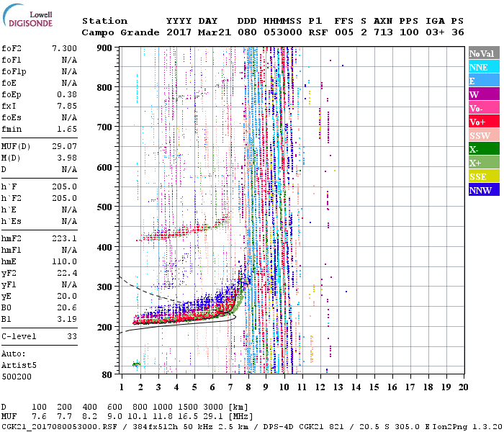This screenshot has height=432, width=504.
Task: Click the C-level value 33
Action: pos(72,336)
